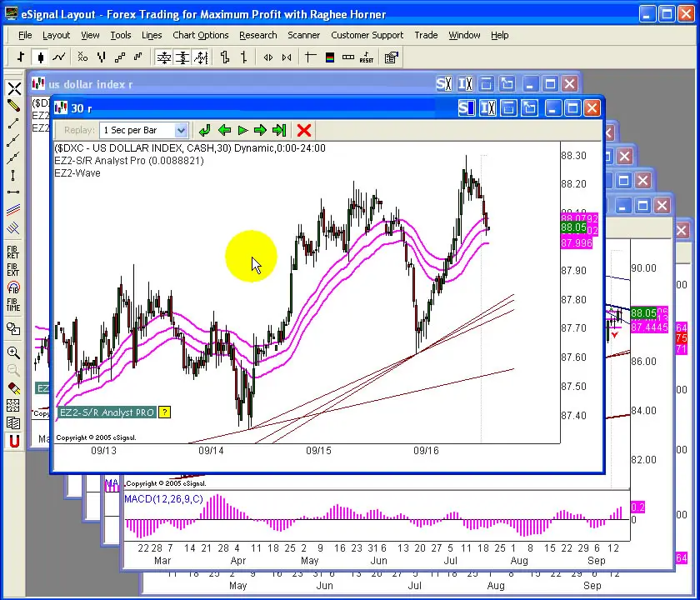The width and height of the screenshot is (700, 600).
Task: Click the tile window icon on 30 r title bar
Action: [508, 108]
